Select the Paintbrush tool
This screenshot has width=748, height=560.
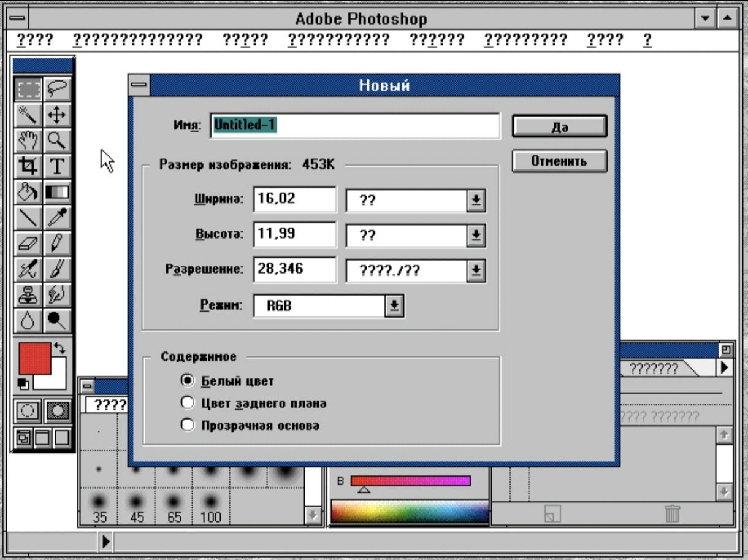point(57,269)
